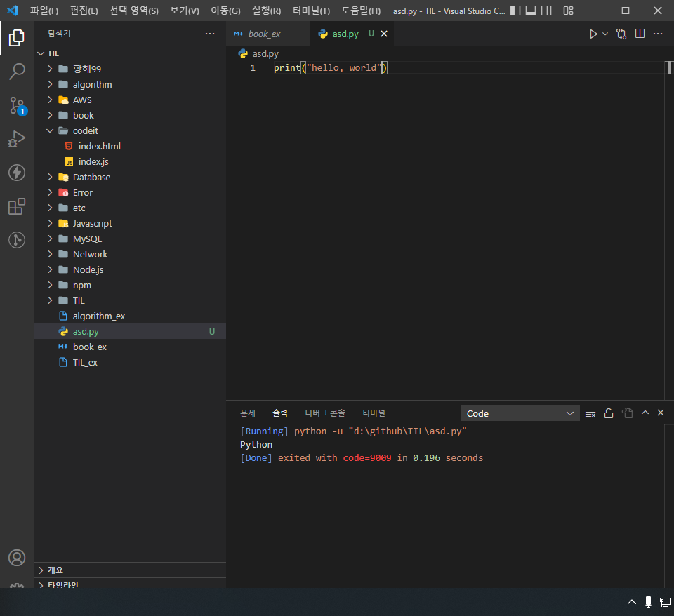This screenshot has width=674, height=616.
Task: Switch to the book_ex editor tab
Action: point(264,34)
